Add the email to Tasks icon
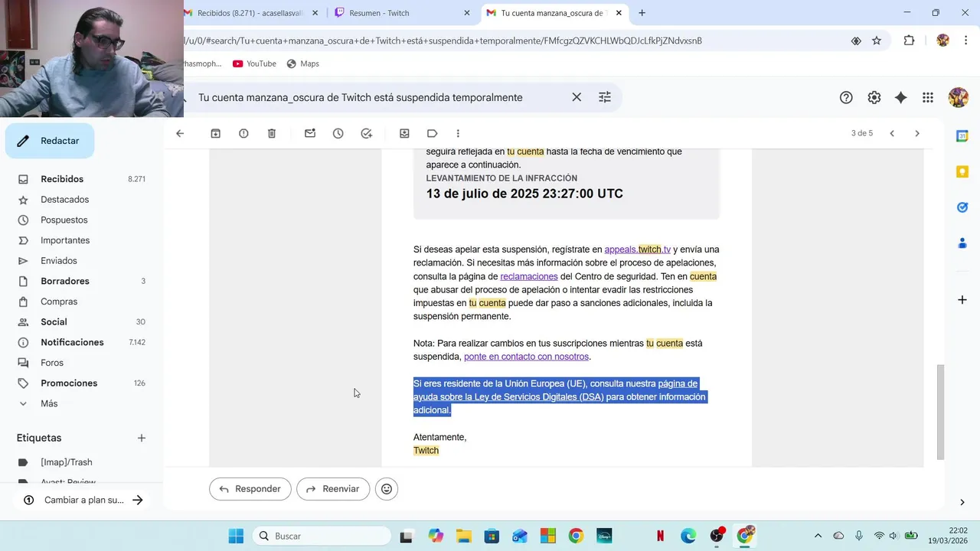 (x=367, y=133)
